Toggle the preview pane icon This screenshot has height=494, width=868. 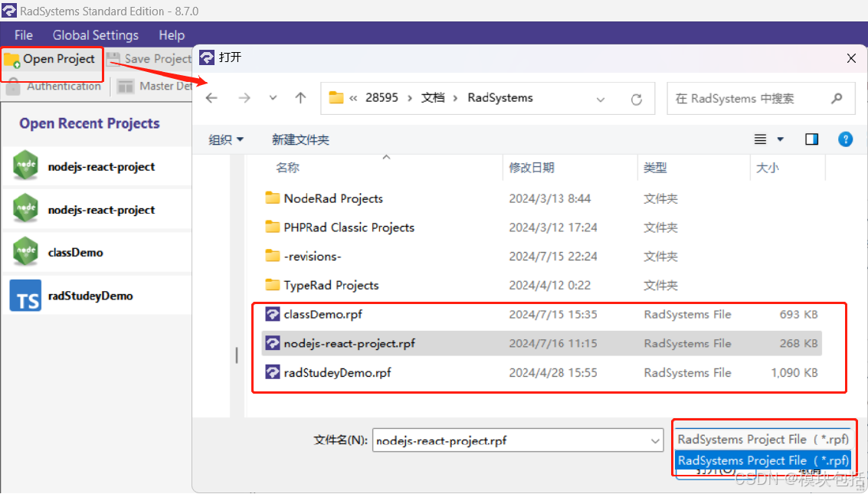point(811,139)
